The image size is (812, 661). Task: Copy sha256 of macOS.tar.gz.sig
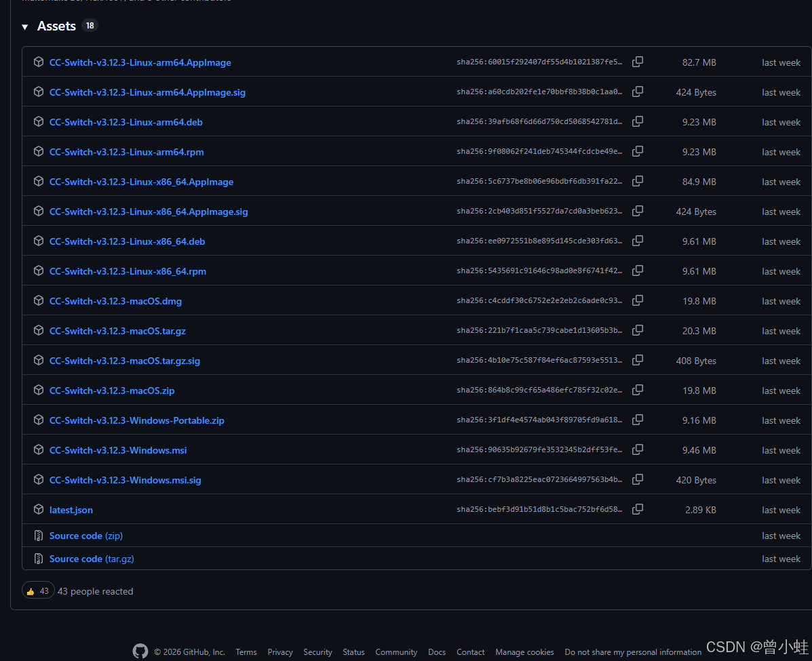click(x=638, y=360)
